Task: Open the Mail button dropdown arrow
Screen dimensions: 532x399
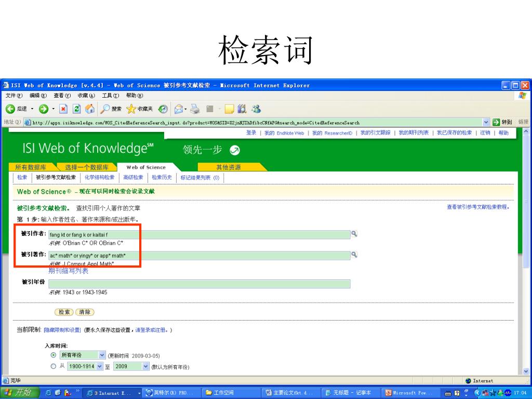Action: (185, 109)
